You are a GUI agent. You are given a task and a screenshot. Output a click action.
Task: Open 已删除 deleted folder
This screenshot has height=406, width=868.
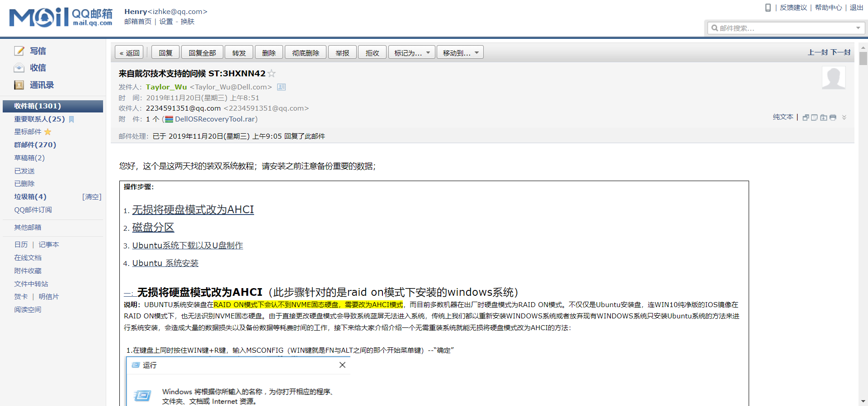pos(24,184)
